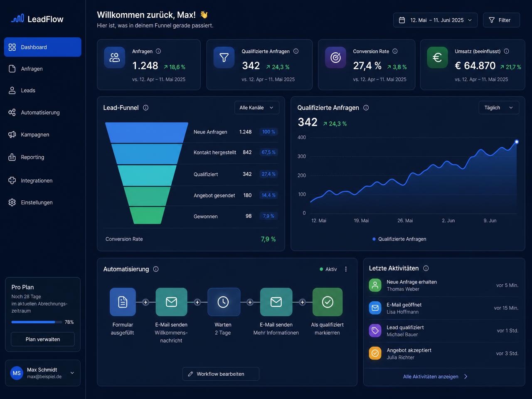Select the Willkommensnachricht e-mail step icon
The height and width of the screenshot is (399, 532).
171,302
